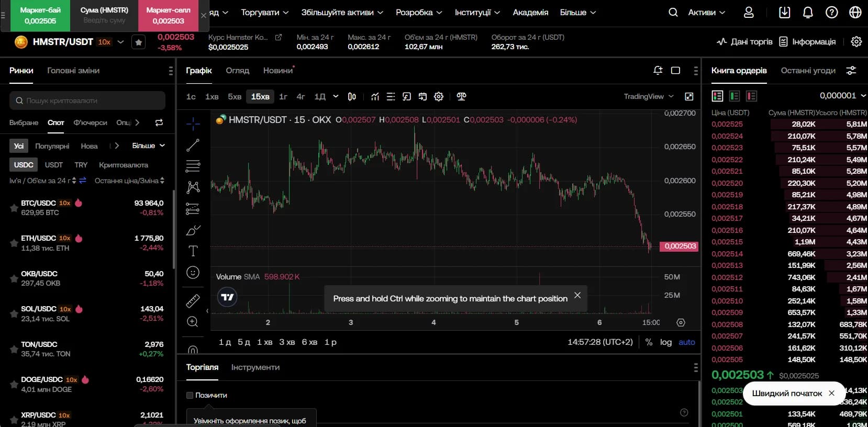Expand the Розробка menu
The width and height of the screenshot is (868, 427).
(x=419, y=12)
